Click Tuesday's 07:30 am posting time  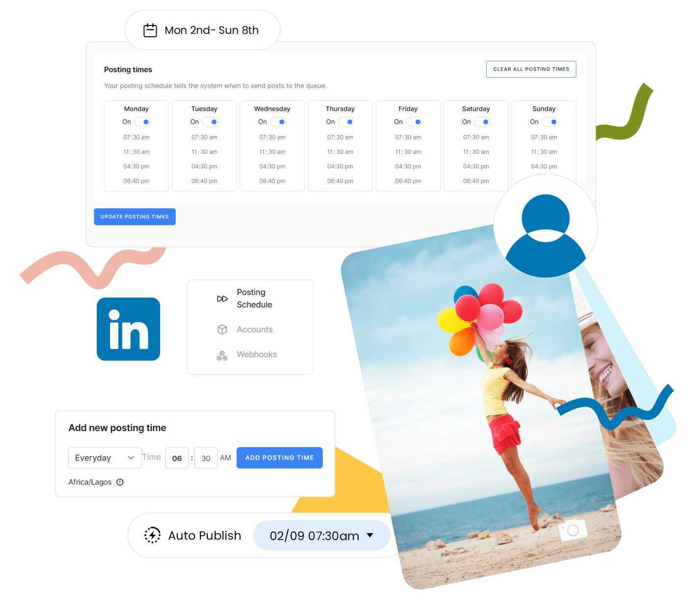coord(204,137)
